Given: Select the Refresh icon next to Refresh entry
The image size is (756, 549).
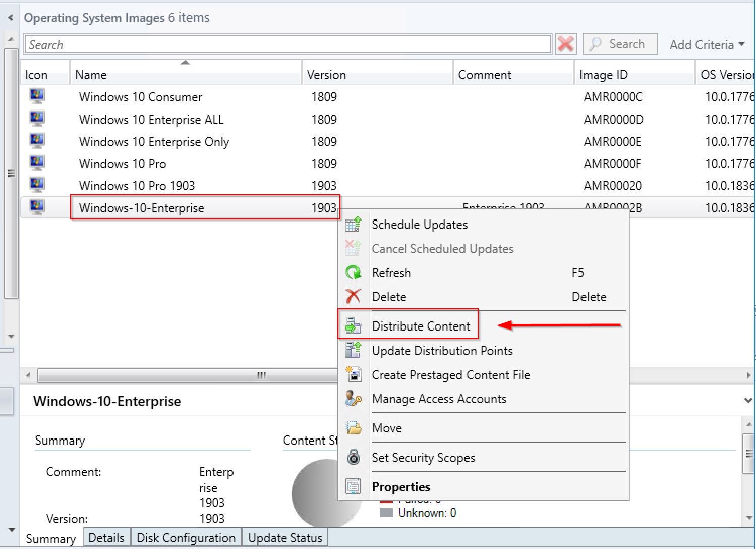Looking at the screenshot, I should pyautogui.click(x=353, y=272).
